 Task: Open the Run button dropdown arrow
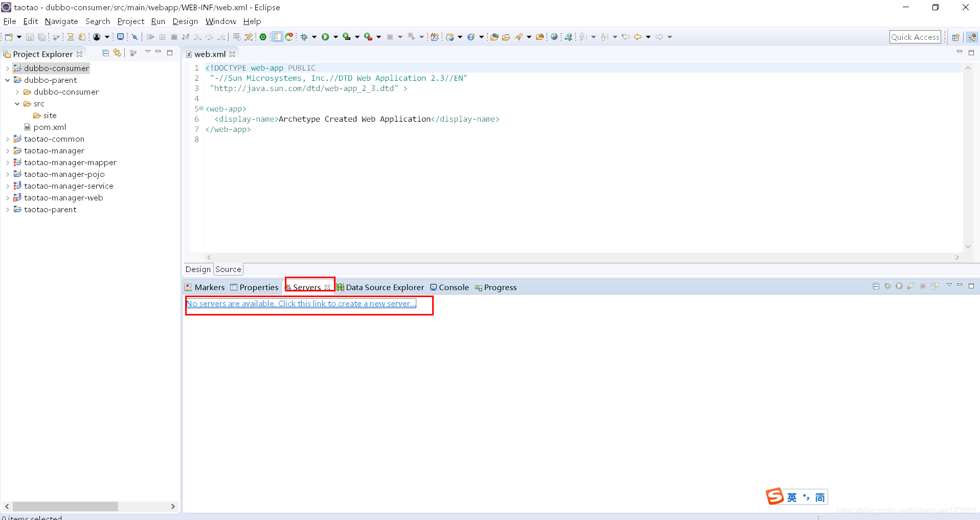pos(336,37)
